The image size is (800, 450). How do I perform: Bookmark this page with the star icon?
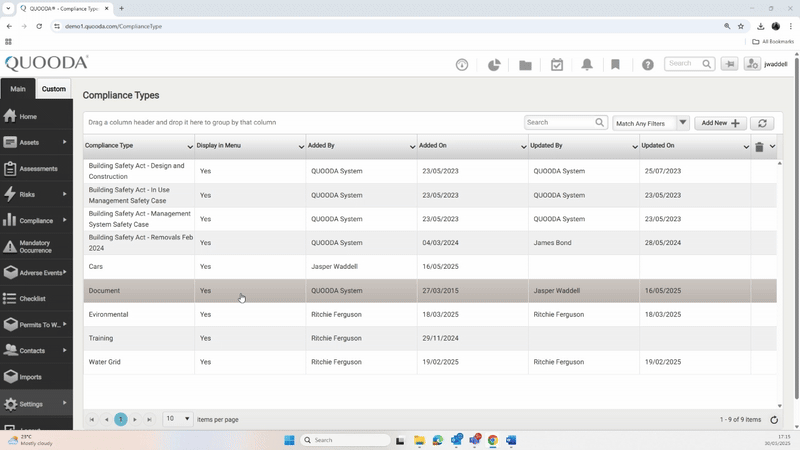pos(741,26)
